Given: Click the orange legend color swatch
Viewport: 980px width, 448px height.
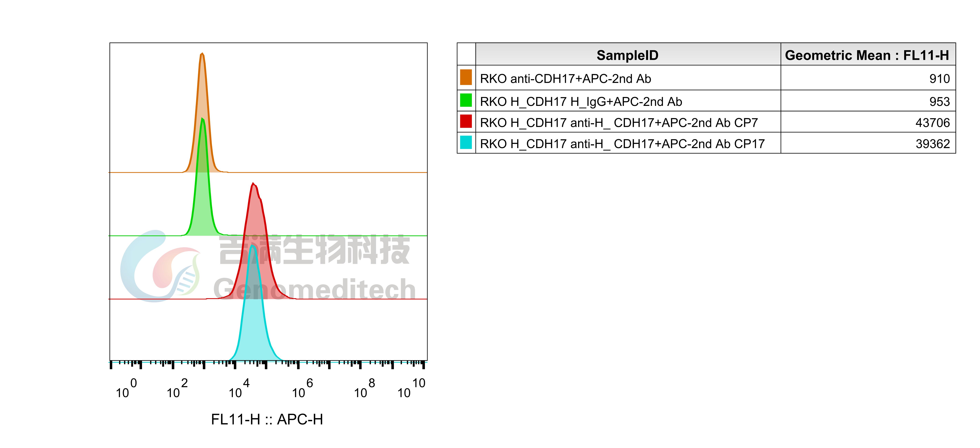Looking at the screenshot, I should pyautogui.click(x=466, y=77).
